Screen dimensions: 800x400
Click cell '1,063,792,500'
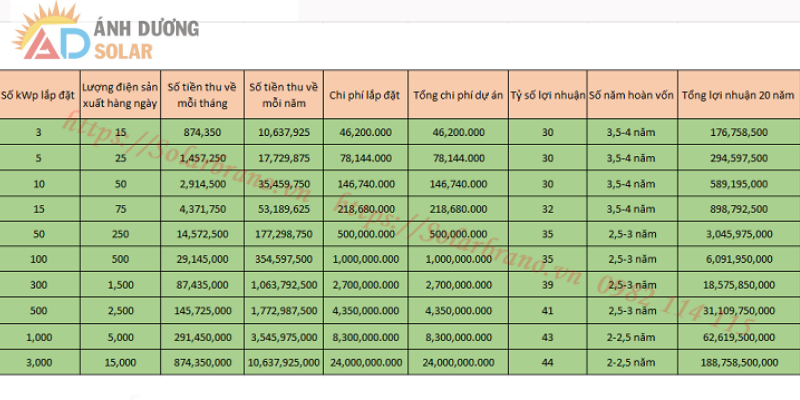pos(284,285)
